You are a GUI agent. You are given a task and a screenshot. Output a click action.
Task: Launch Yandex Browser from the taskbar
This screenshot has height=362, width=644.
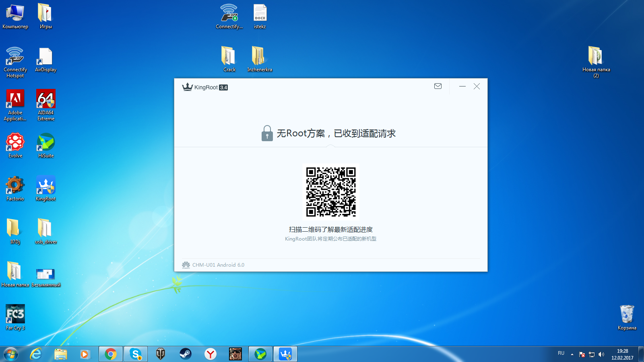coord(210,354)
